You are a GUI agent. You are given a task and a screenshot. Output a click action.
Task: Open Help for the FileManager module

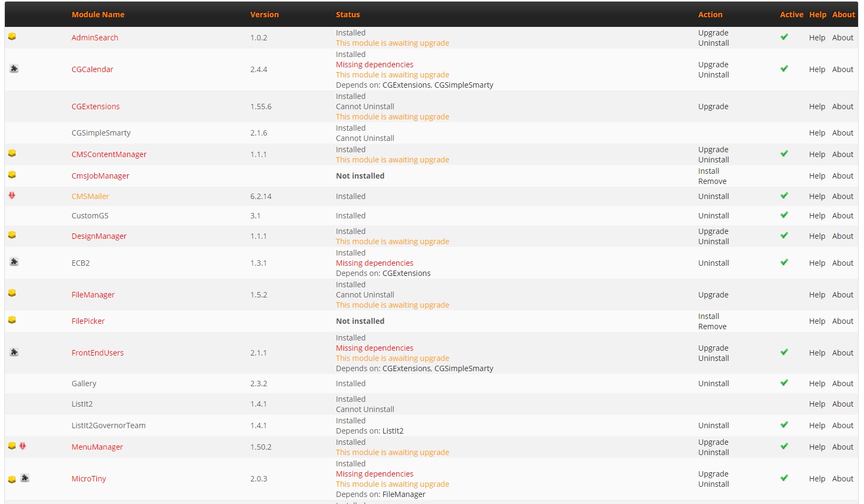click(817, 295)
